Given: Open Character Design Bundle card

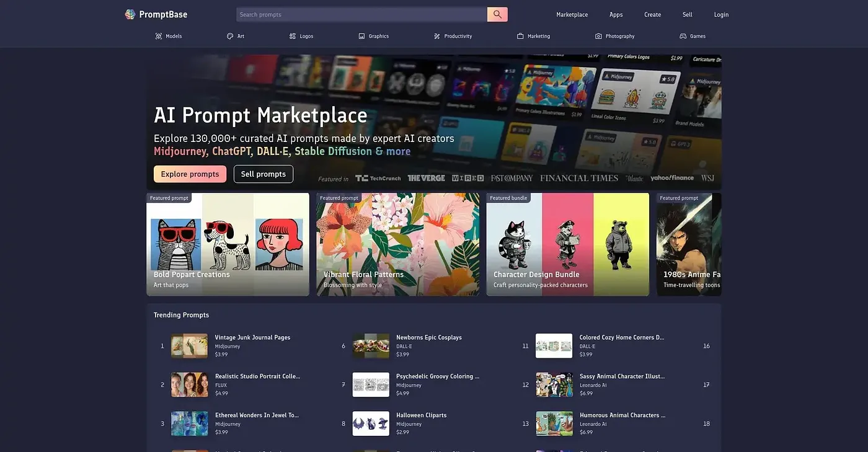Looking at the screenshot, I should pos(567,244).
